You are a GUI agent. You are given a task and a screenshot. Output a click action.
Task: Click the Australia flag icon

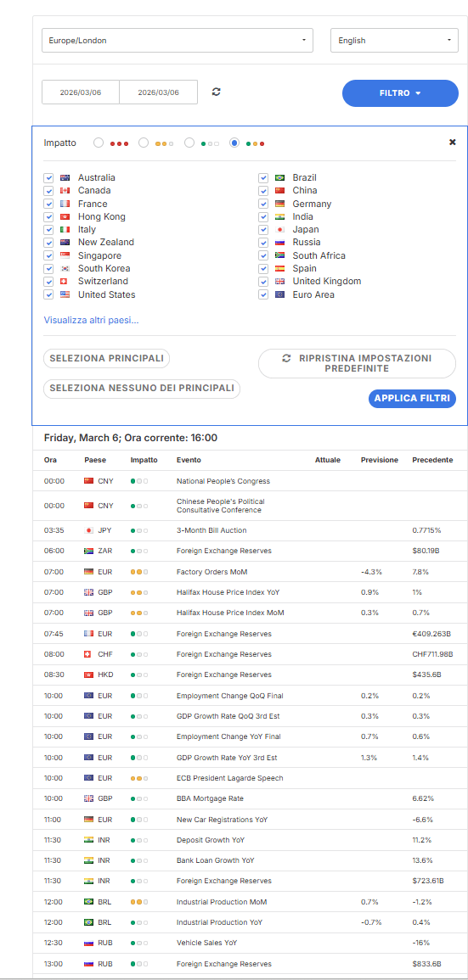click(x=65, y=177)
